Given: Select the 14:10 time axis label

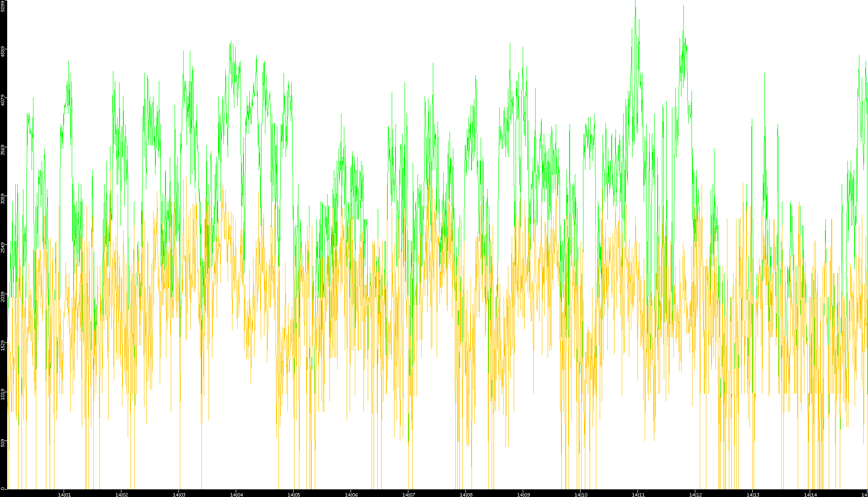Looking at the screenshot, I should (581, 494).
